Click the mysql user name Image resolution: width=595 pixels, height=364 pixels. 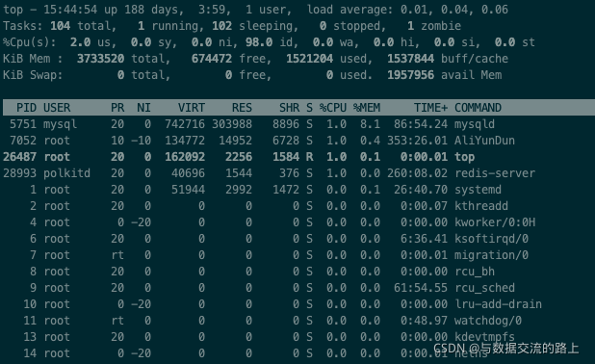[x=61, y=124]
